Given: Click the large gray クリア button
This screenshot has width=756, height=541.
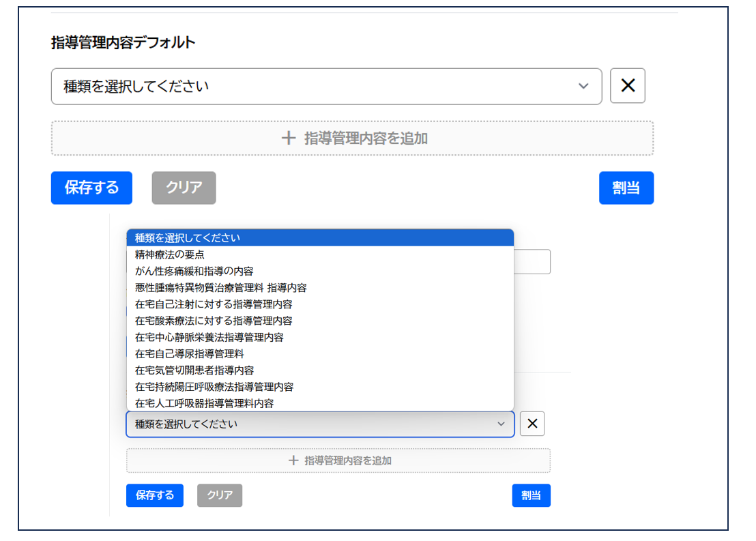Looking at the screenshot, I should click(x=184, y=188).
